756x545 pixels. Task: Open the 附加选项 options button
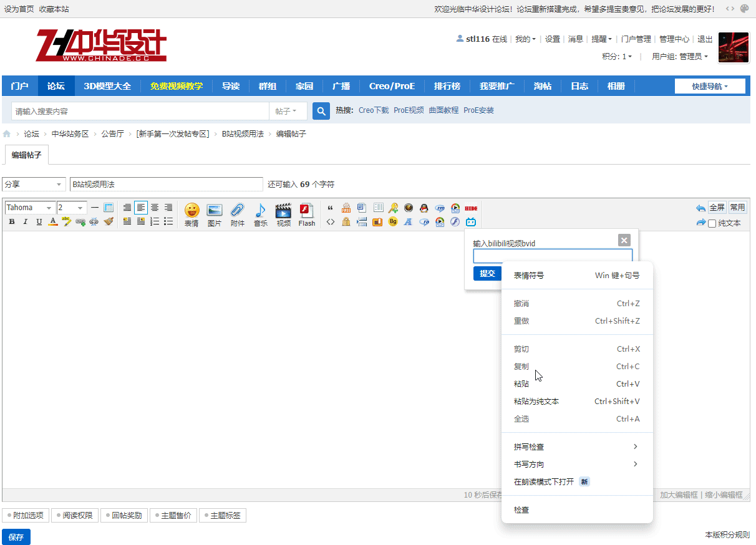[x=26, y=516]
